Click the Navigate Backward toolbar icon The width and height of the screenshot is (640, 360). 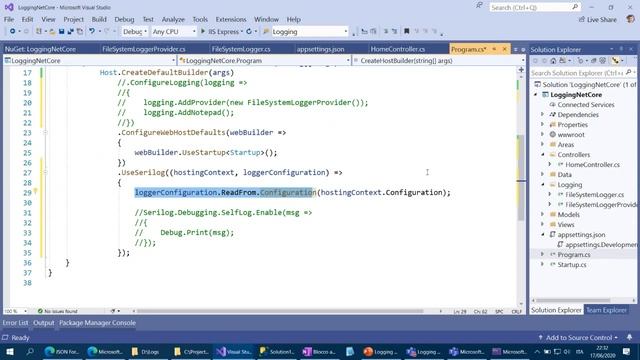[x=12, y=31]
